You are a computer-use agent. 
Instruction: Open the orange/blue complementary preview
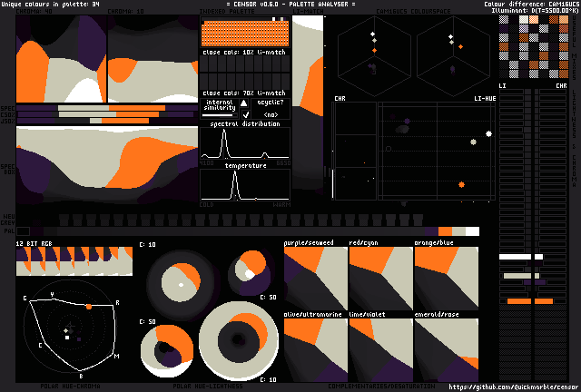[x=446, y=279]
